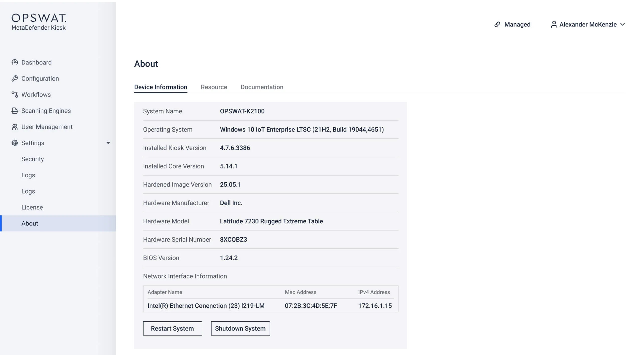This screenshot has height=355, width=644.
Task: Select the Workflows icon in the sidebar
Action: click(15, 95)
